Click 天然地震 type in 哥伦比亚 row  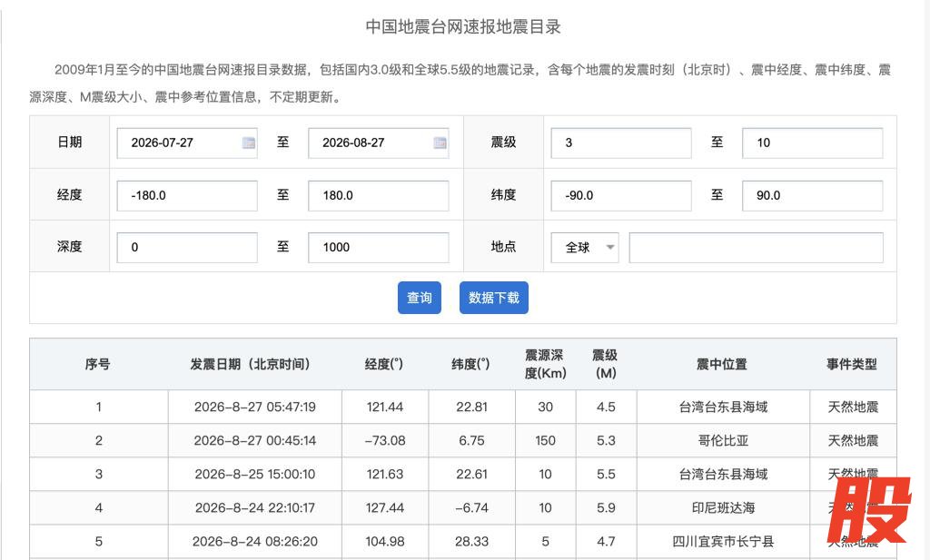tap(853, 441)
